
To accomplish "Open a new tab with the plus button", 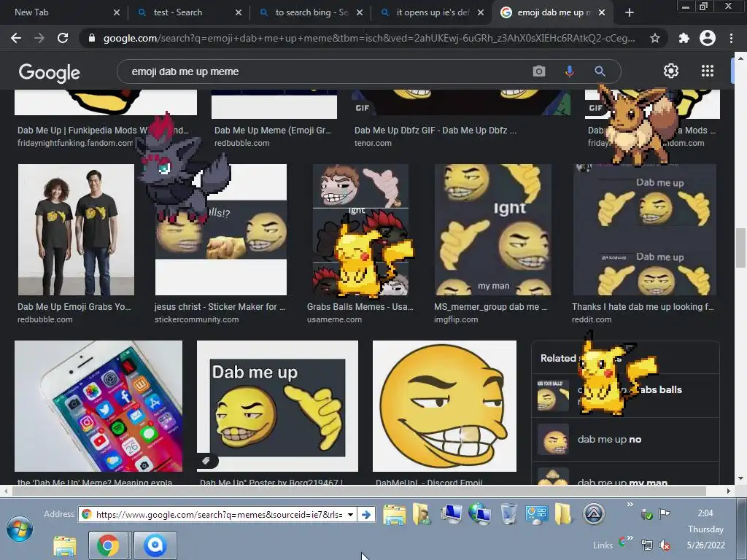I will tap(630, 12).
